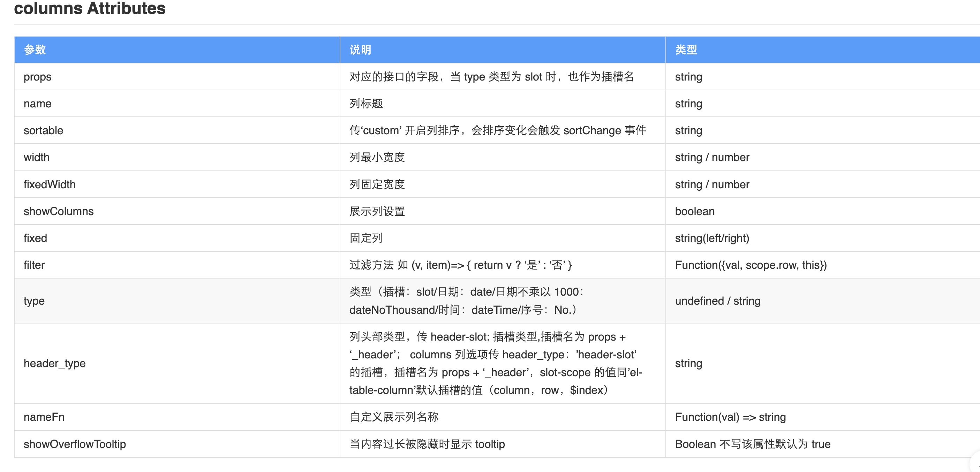Click the description '固定列'
Screen dimensions: 980x472
(366, 238)
